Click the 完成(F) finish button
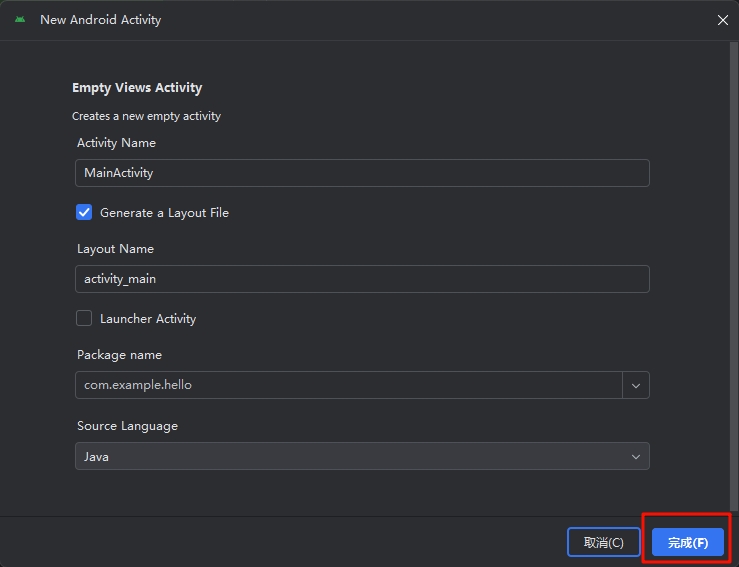The image size is (739, 567). click(688, 542)
